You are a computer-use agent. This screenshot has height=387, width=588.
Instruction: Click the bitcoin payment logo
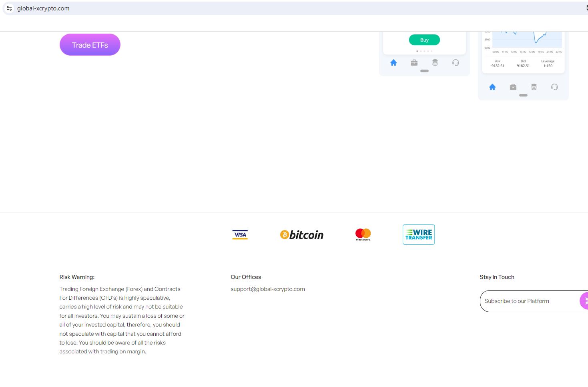pos(302,235)
